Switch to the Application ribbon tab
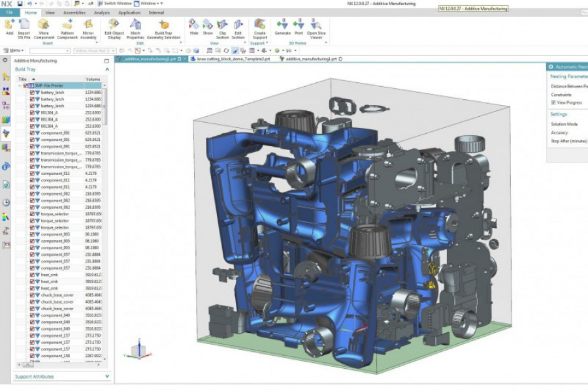 pos(129,12)
